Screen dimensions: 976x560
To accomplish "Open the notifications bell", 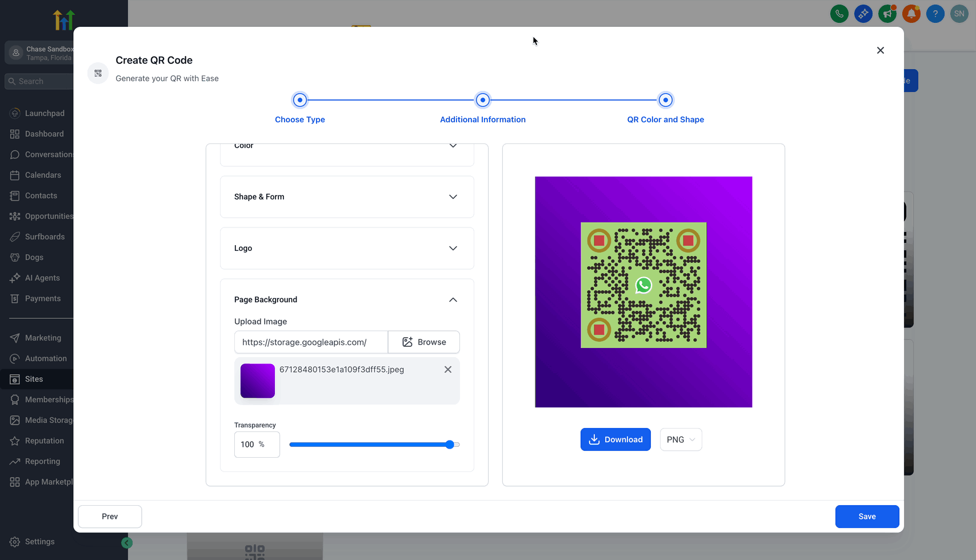I will coord(911,14).
